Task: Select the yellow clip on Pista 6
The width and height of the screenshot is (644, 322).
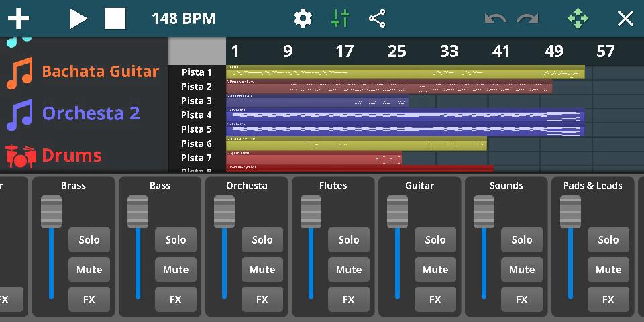Action: [356, 144]
